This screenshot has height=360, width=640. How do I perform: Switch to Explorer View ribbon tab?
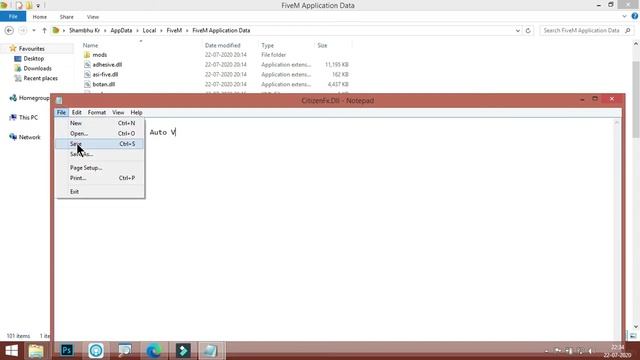tap(93, 17)
